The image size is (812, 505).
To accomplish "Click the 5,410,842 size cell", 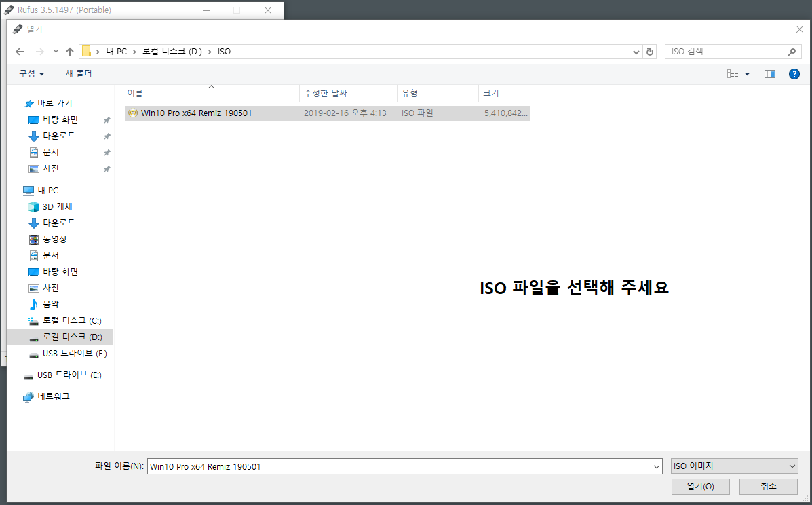I will click(x=506, y=113).
